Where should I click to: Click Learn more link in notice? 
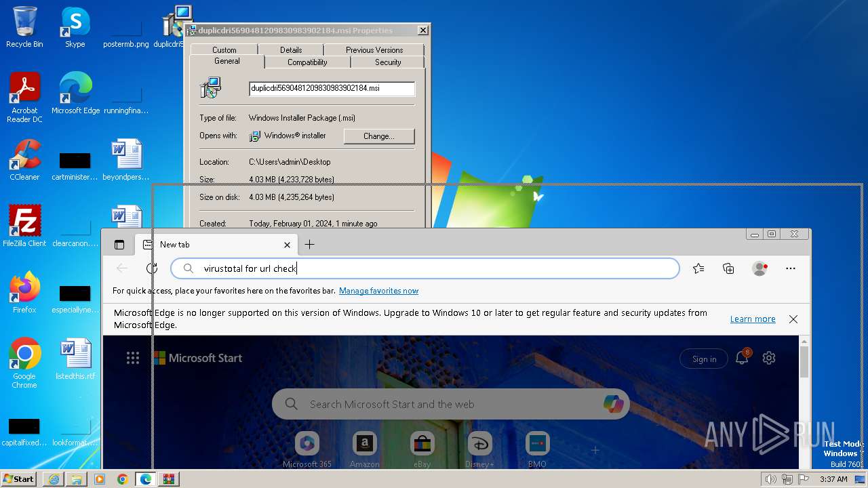pyautogui.click(x=753, y=319)
